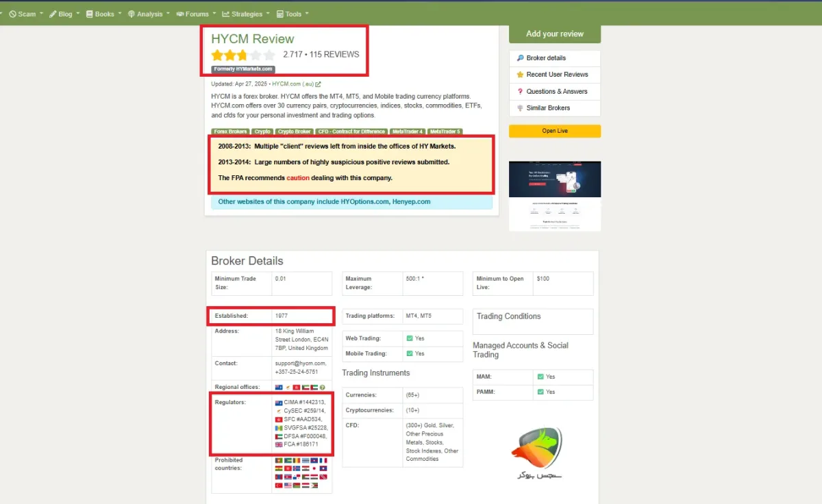Click the SFC regulator flag icon
Image resolution: width=822 pixels, height=504 pixels.
coord(279,420)
